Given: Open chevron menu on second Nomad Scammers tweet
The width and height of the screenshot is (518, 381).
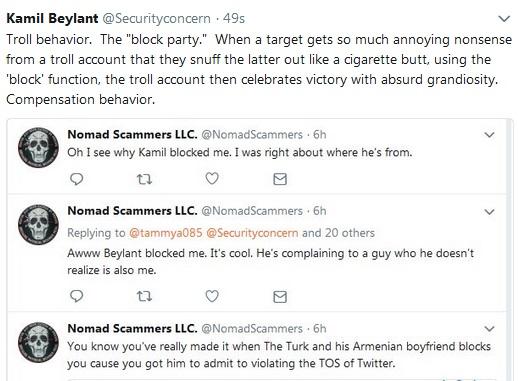Looking at the screenshot, I should click(489, 212).
